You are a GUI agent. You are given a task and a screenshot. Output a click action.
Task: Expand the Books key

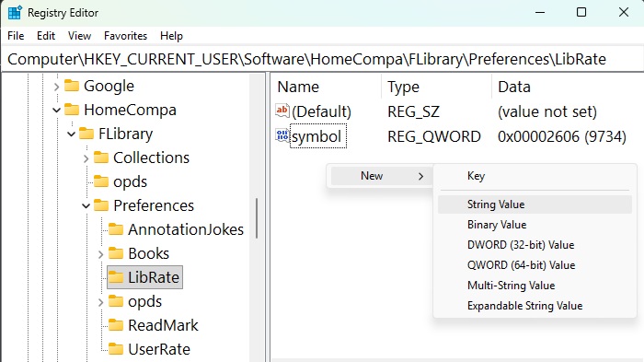point(100,254)
